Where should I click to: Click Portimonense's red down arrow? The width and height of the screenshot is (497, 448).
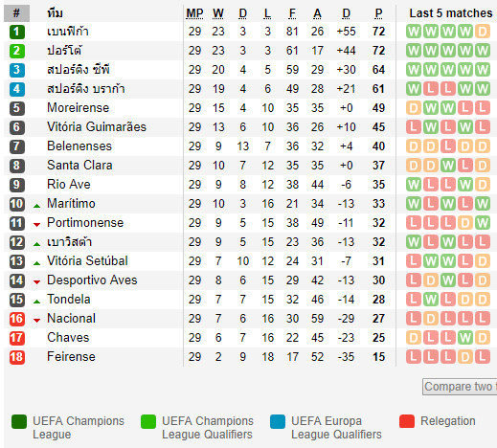36,225
